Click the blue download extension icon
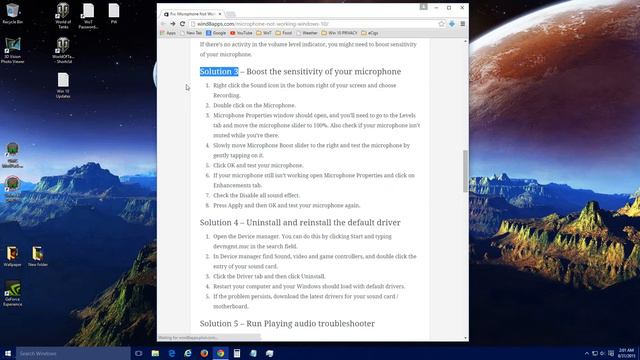 click(452, 24)
